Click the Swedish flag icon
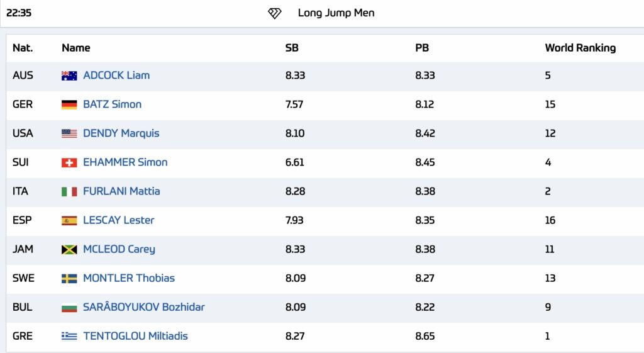644x353 pixels. 69,278
